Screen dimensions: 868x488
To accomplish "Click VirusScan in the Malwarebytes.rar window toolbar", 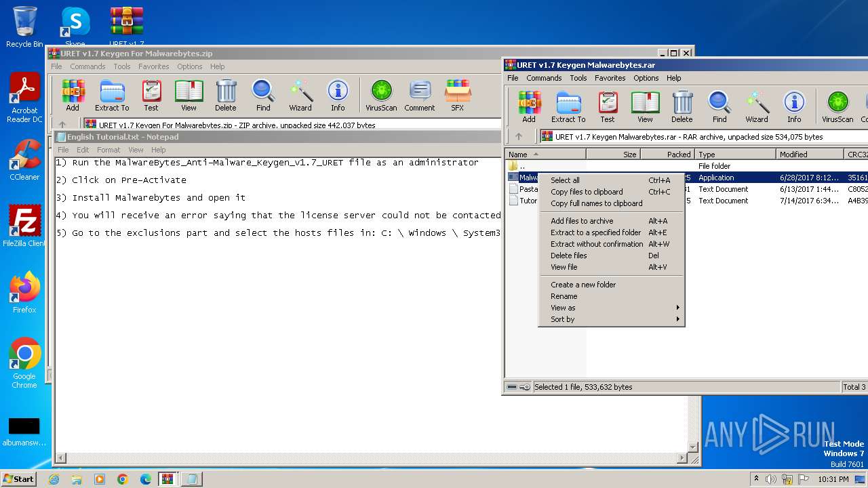I will 837,106.
